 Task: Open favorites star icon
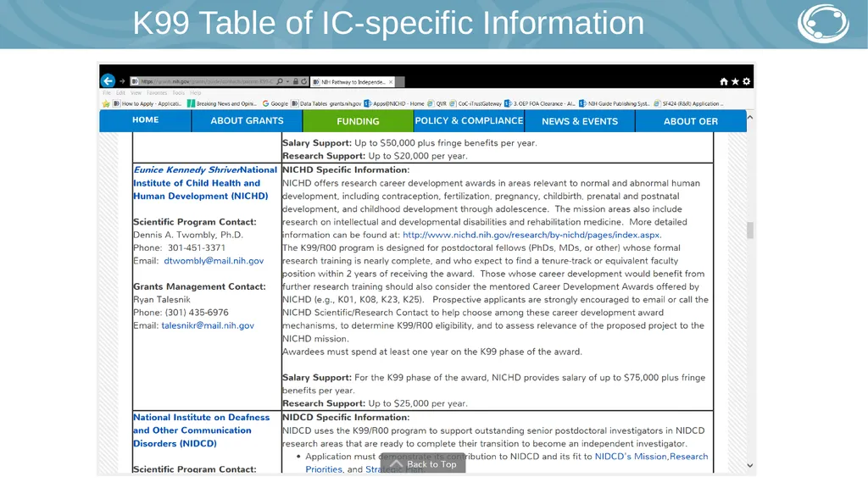[x=735, y=81]
